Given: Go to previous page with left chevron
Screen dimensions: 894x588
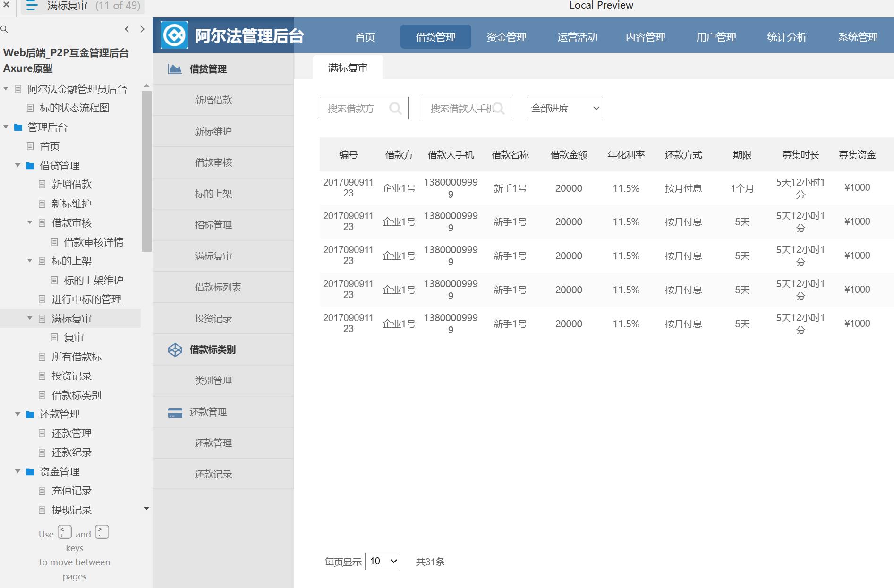Looking at the screenshot, I should pyautogui.click(x=127, y=29).
